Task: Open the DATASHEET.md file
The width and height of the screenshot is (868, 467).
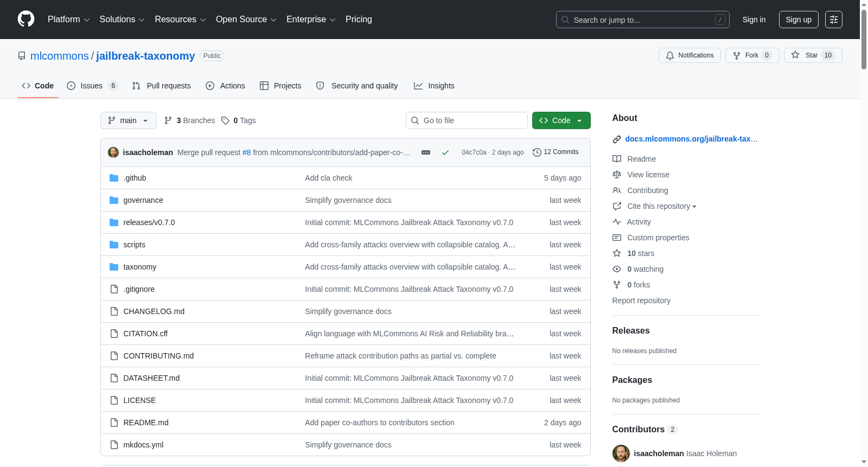Action: pos(151,378)
